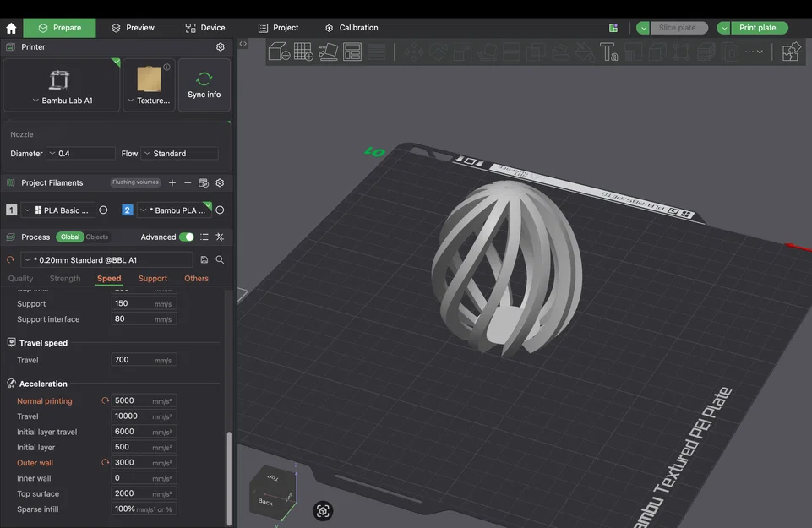This screenshot has width=812, height=528.
Task: Select the Rotate tool in toolbar
Action: (x=438, y=52)
